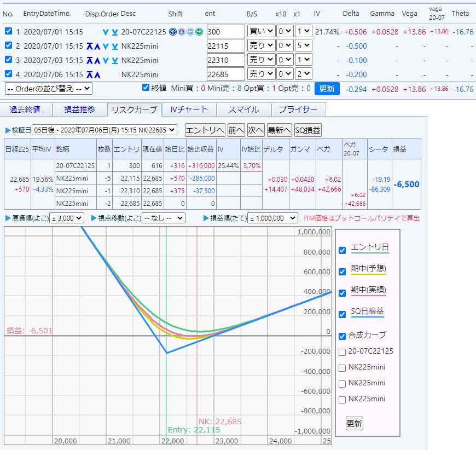Image resolution: width=476 pixels, height=450 pixels.
Task: Click 前へ button
Action: (x=236, y=130)
